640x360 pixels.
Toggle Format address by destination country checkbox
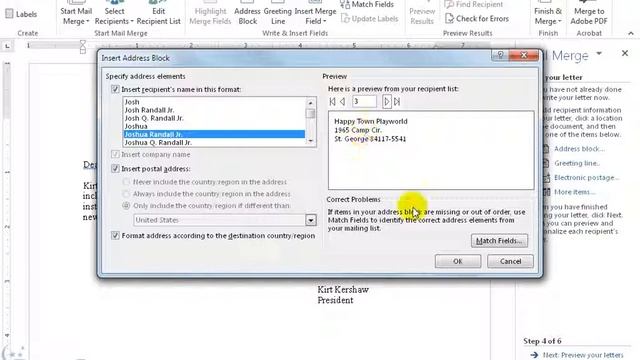tap(115, 236)
